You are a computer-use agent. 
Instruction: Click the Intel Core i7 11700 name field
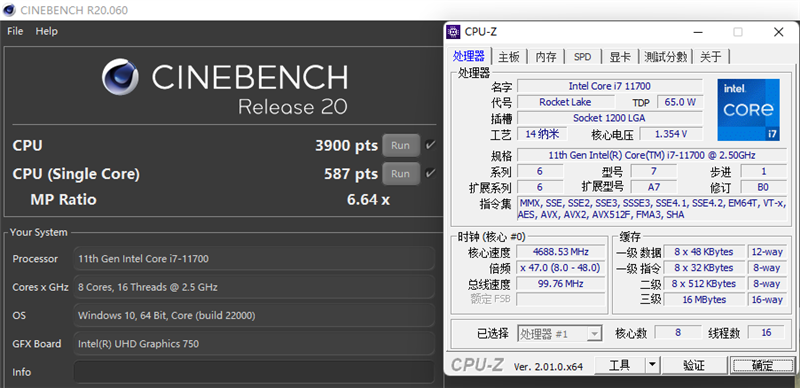coord(610,86)
